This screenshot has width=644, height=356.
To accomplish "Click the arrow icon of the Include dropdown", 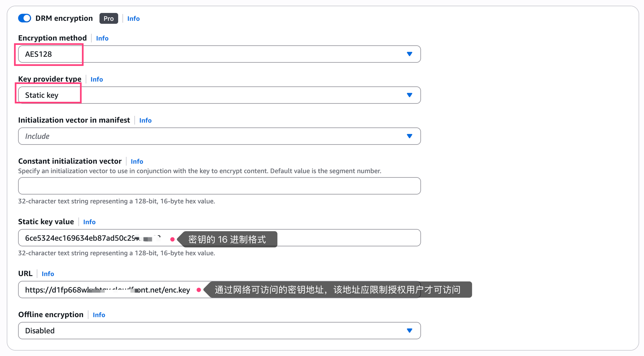I will (x=409, y=136).
